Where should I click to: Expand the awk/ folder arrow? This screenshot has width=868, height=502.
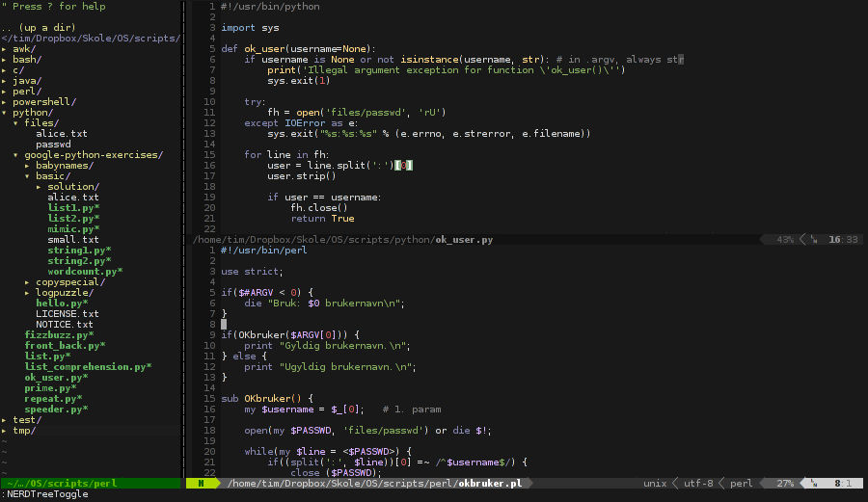[x=4, y=49]
